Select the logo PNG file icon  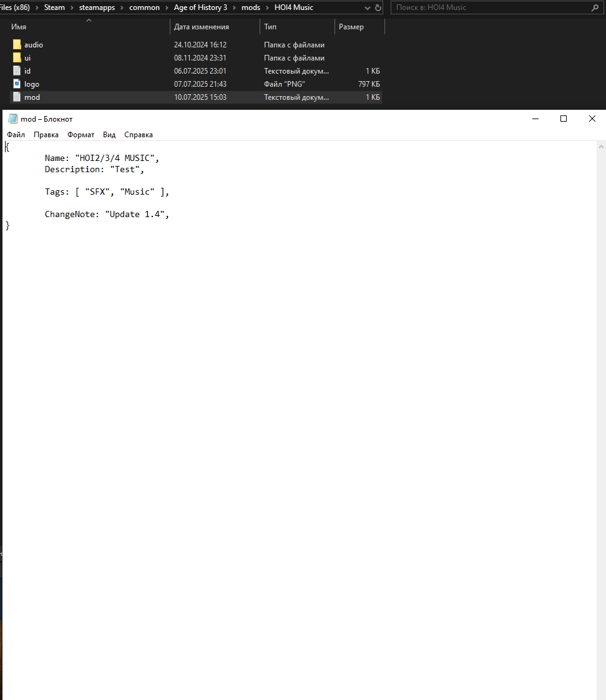click(x=17, y=84)
